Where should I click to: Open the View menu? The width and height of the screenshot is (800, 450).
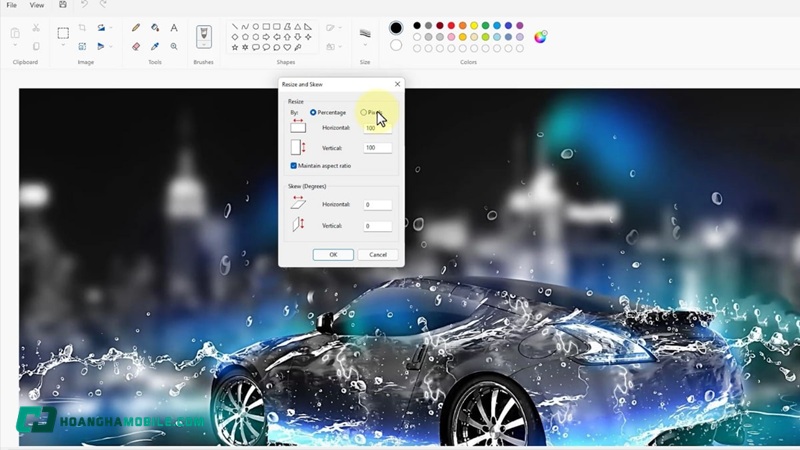[x=37, y=5]
